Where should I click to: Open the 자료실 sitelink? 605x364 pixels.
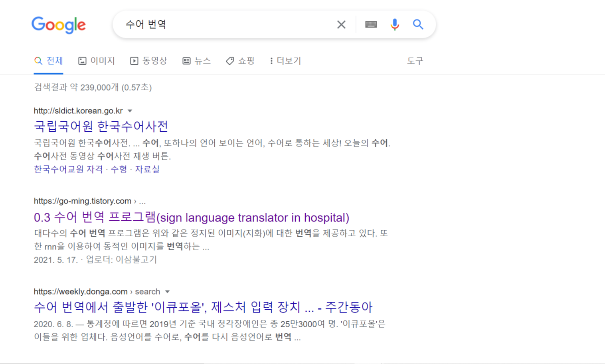pos(147,169)
